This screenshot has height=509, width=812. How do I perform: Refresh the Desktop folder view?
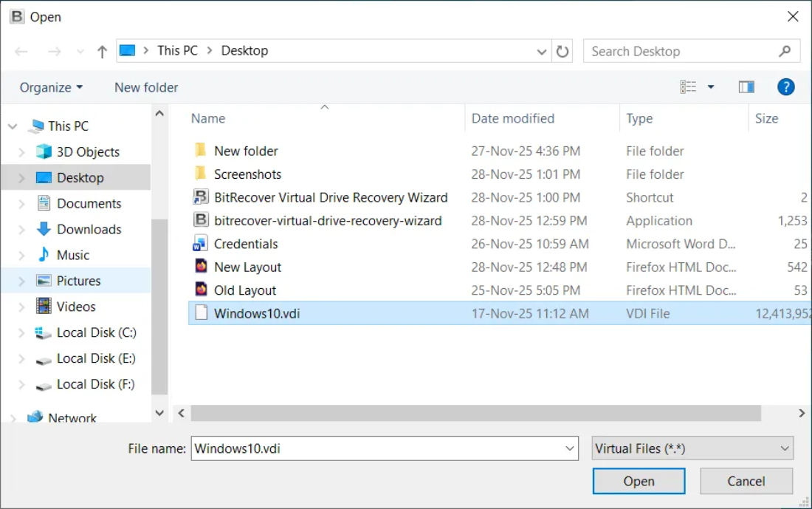562,50
